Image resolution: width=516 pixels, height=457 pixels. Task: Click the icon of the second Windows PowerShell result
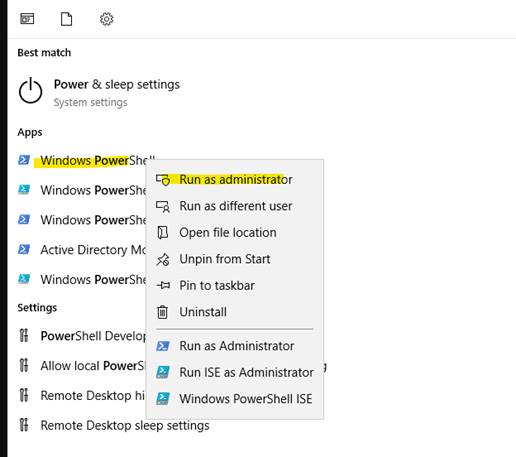click(24, 190)
